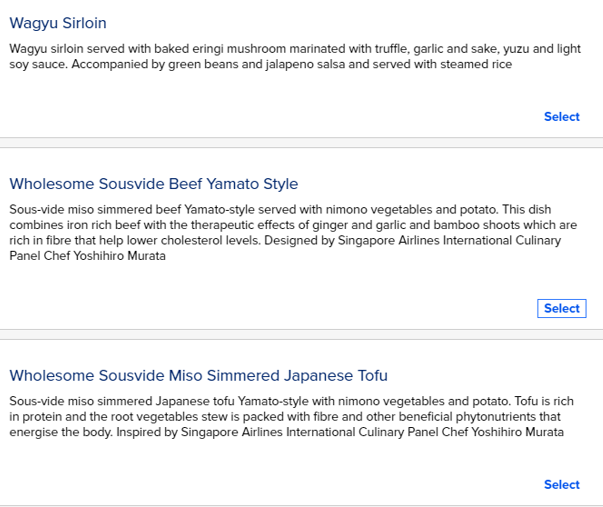Click 'energise the body' in tofu description
This screenshot has width=603, height=507.
(x=58, y=433)
